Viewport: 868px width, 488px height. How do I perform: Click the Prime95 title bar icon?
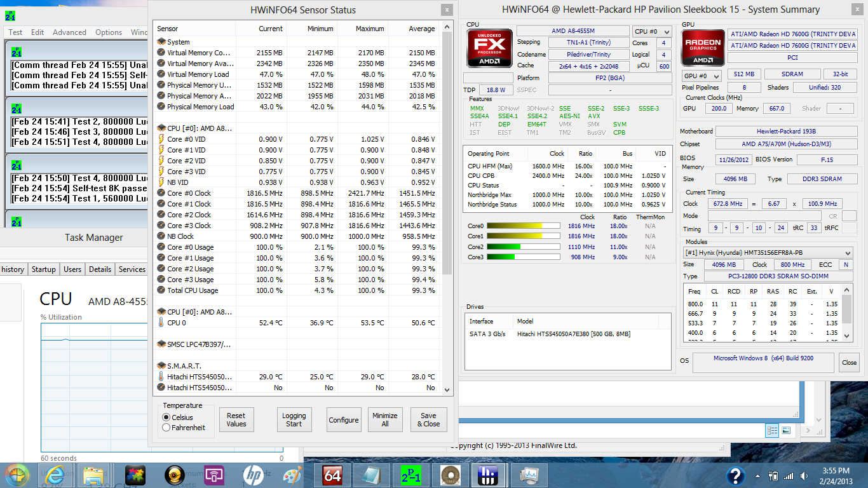(10, 15)
